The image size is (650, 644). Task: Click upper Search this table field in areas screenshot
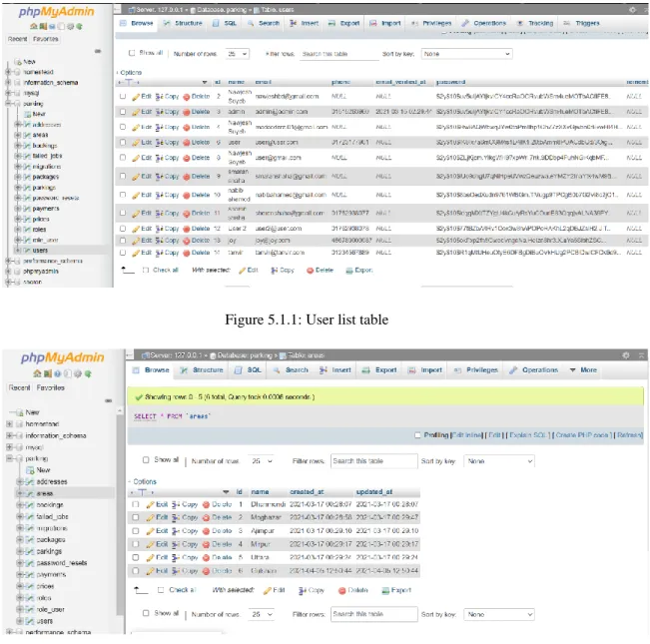click(373, 461)
